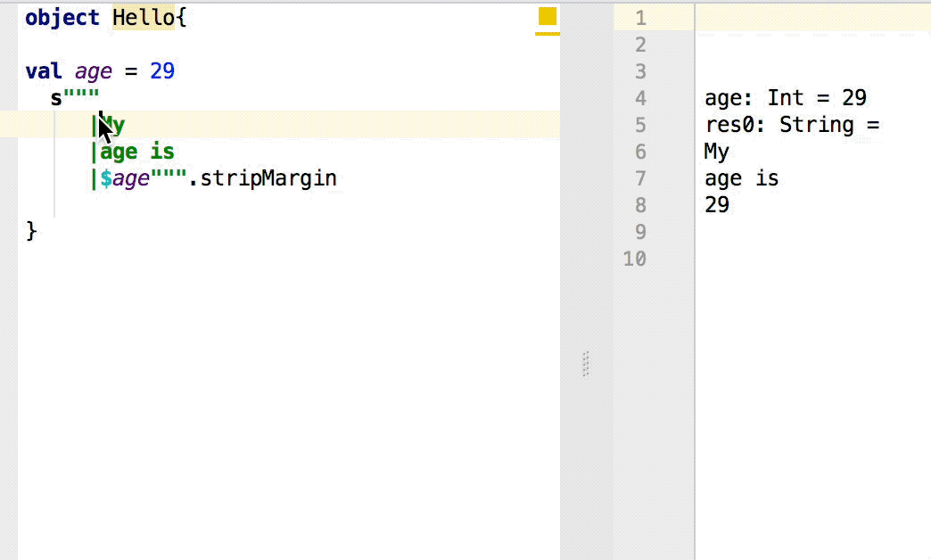The width and height of the screenshot is (931, 560).
Task: Click line number 10 in the gutter
Action: point(635,259)
